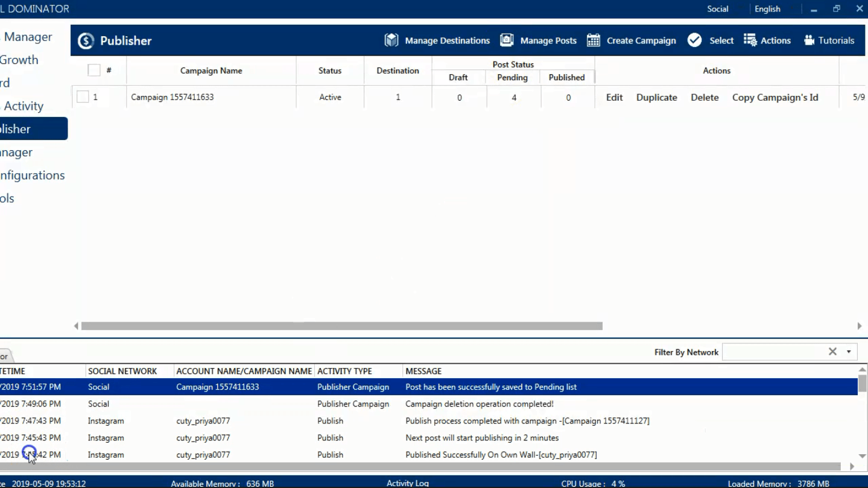Click the Tutorials people icon
Viewport: 868px width, 488px height.
pyautogui.click(x=809, y=40)
